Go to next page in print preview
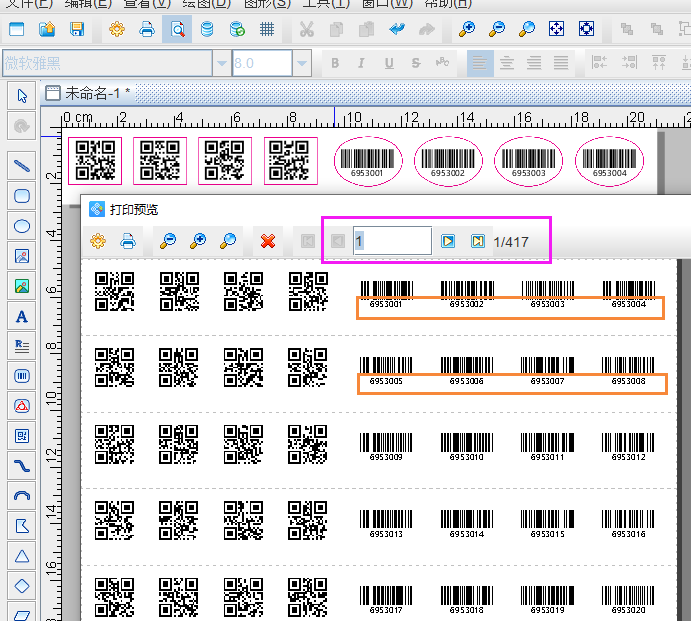 (448, 241)
